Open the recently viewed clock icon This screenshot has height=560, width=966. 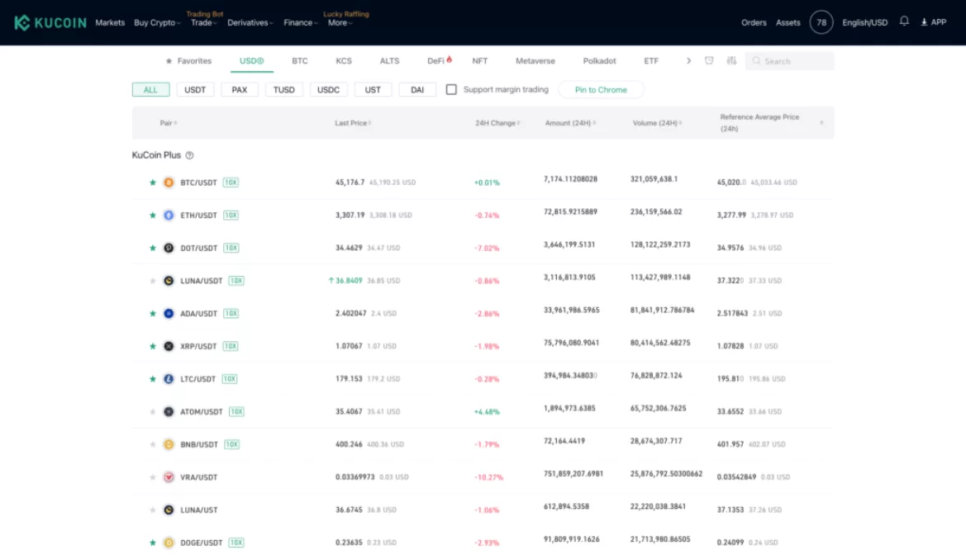(708, 60)
